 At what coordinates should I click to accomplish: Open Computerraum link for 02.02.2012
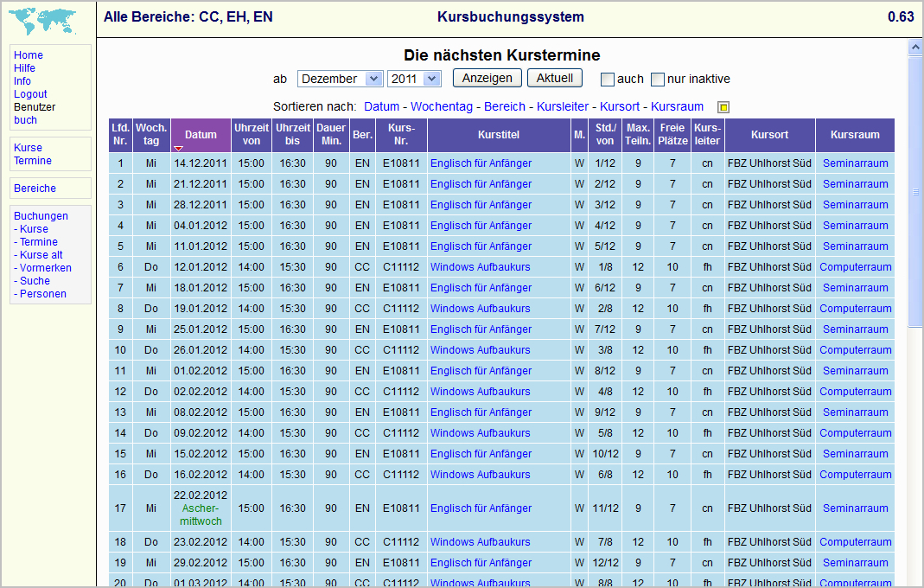[855, 392]
